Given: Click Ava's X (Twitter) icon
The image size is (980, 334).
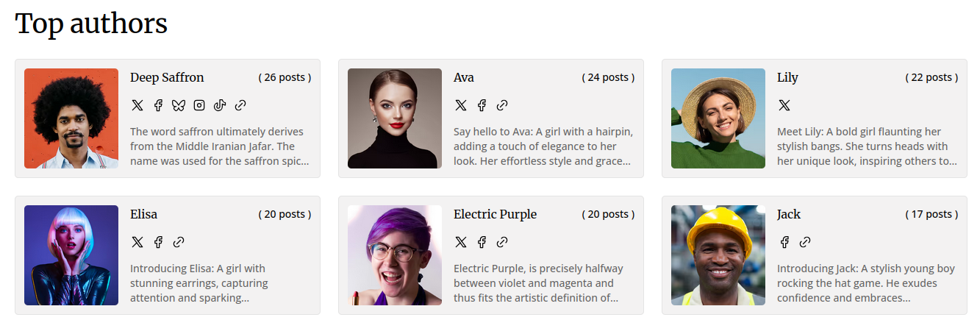Looking at the screenshot, I should [460, 105].
